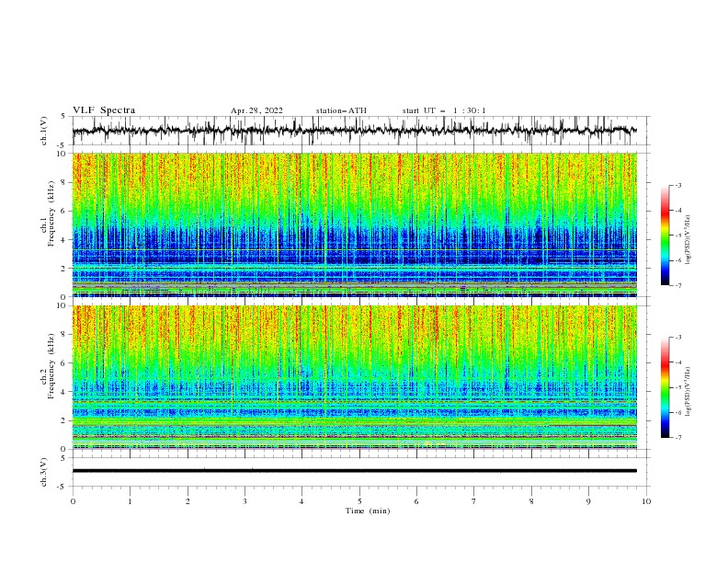
Task: Click the ch.2 spectrogram "8" kHz tick label
Action: click(64, 335)
